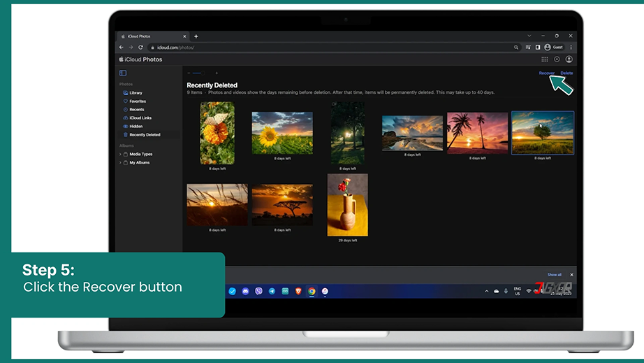The image size is (644, 363).
Task: Open Discord from the taskbar
Action: coord(245,291)
